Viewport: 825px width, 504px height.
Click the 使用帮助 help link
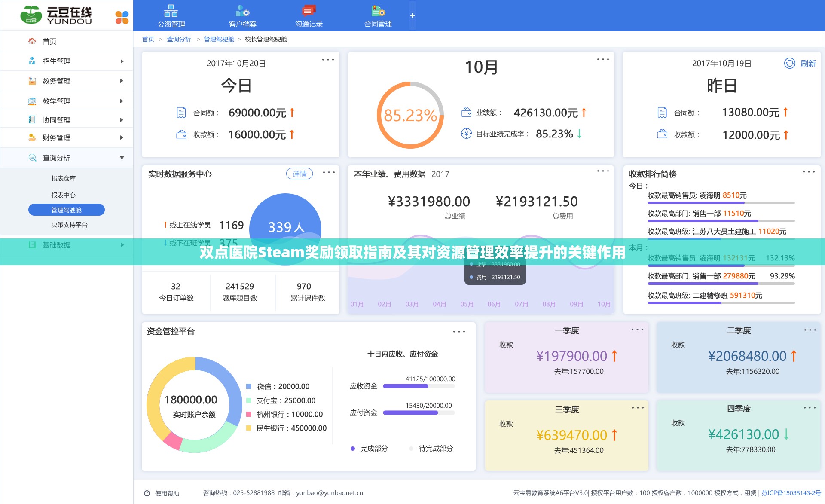[x=162, y=493]
